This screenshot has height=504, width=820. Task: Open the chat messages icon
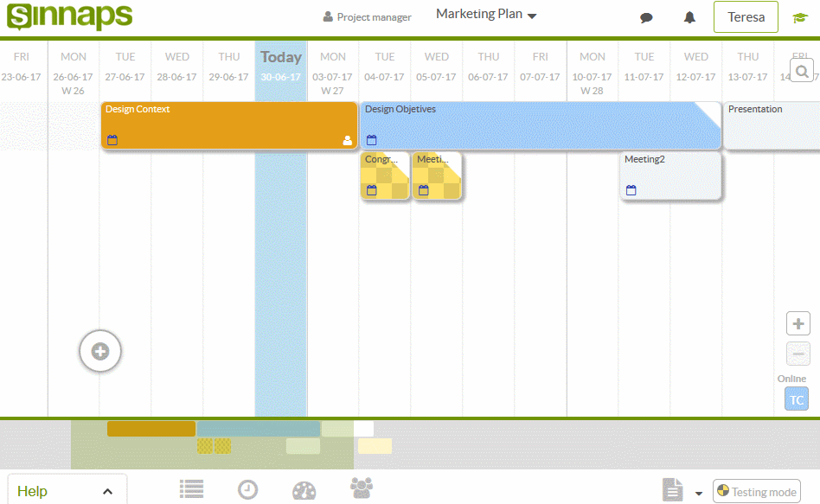646,17
